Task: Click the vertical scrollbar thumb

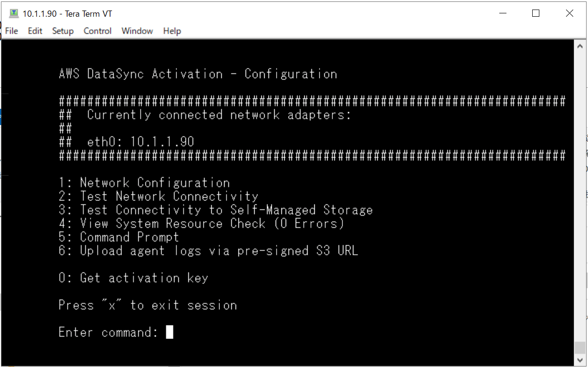Action: pyautogui.click(x=580, y=347)
